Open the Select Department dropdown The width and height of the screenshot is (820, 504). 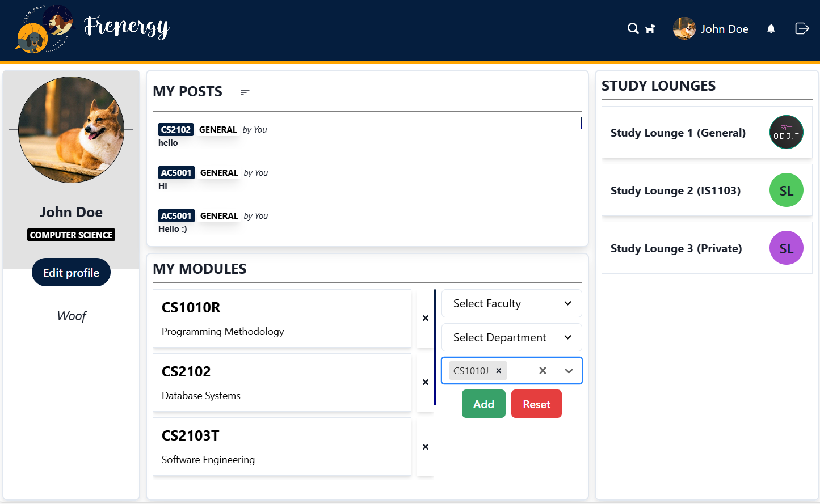pyautogui.click(x=511, y=337)
